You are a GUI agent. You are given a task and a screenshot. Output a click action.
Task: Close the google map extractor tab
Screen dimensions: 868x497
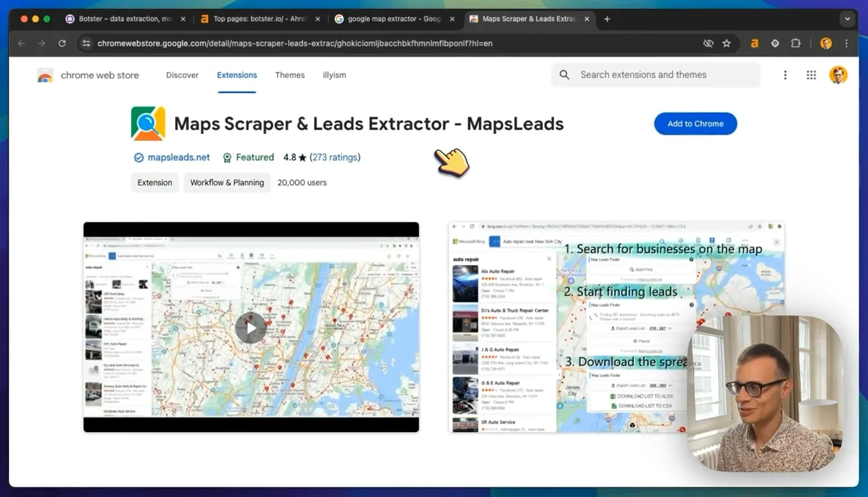point(452,19)
